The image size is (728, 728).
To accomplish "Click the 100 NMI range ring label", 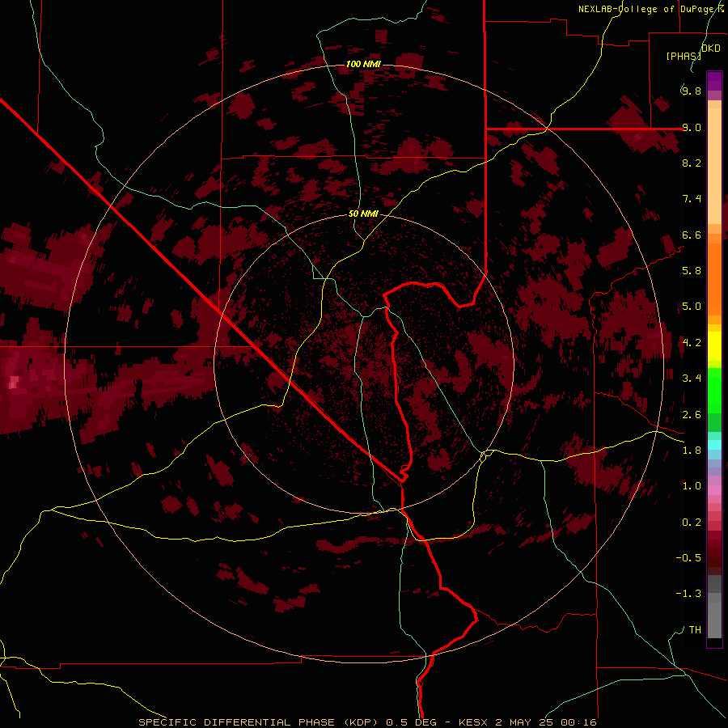I will pyautogui.click(x=363, y=64).
